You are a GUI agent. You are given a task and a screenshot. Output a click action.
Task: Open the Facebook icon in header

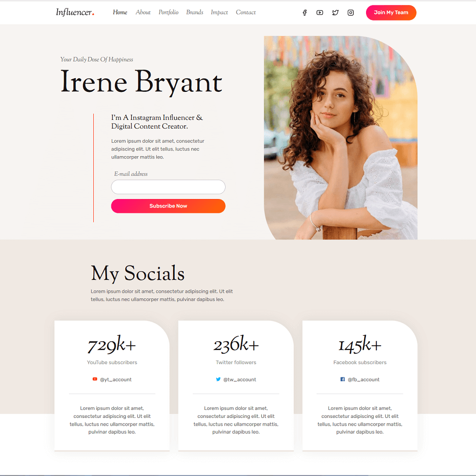(305, 13)
